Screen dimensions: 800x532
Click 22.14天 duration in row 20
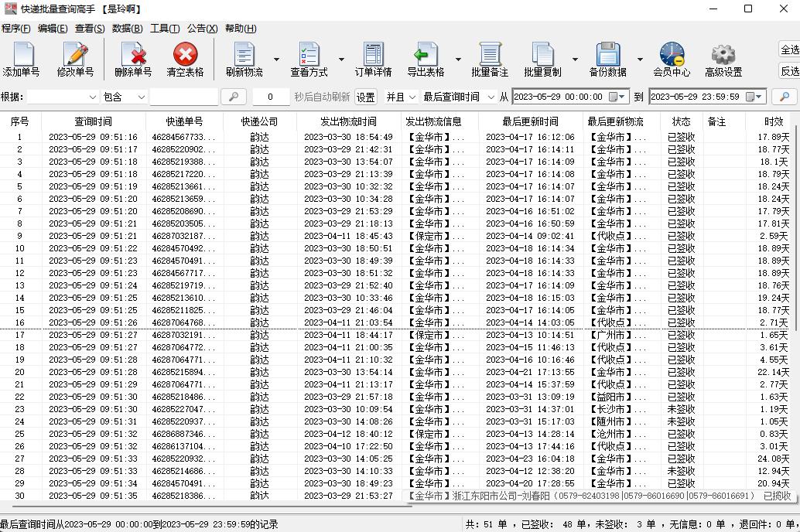[x=774, y=373]
